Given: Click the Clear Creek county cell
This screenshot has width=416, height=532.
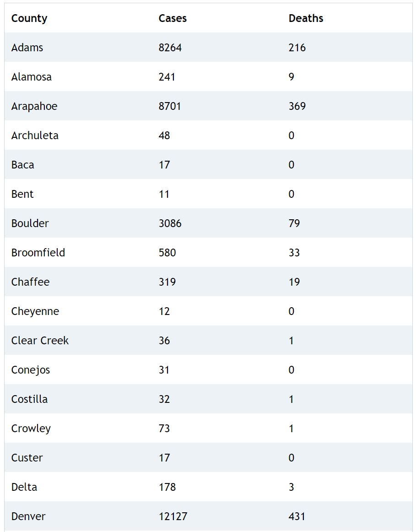Looking at the screenshot, I should click(x=40, y=341).
